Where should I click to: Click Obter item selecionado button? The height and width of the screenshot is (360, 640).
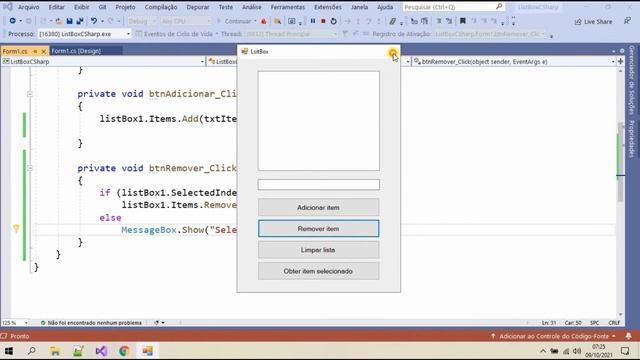pos(318,271)
